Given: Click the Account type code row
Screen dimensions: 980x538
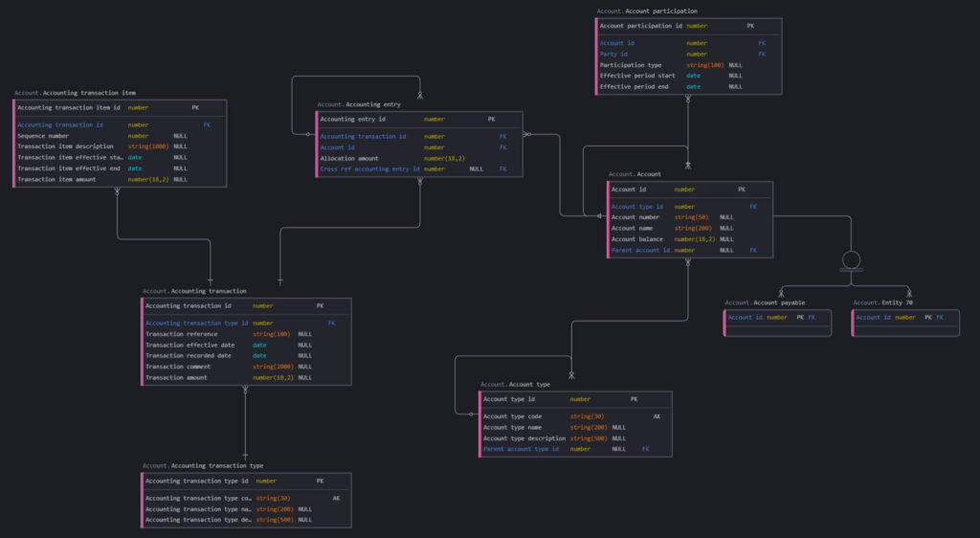Looking at the screenshot, I should (x=574, y=416).
